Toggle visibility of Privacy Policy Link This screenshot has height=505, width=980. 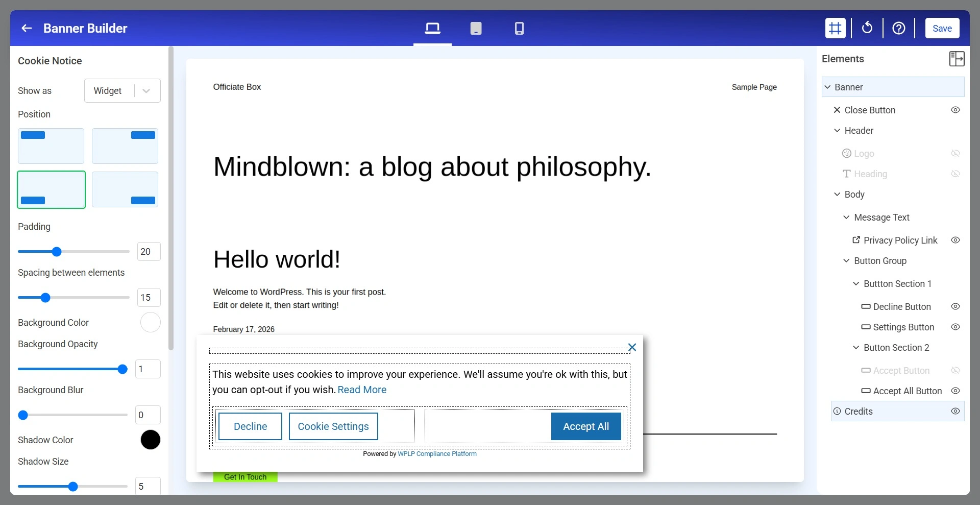(955, 240)
